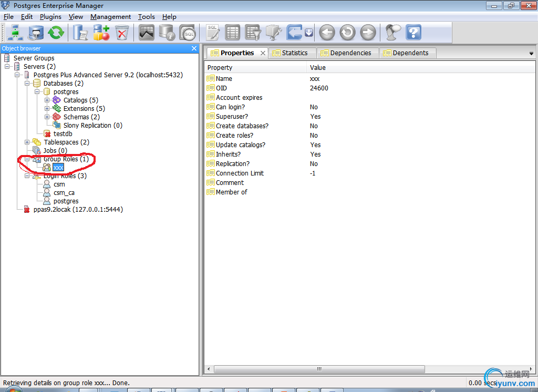The image size is (538, 392).
Task: Select the Extensions (5) node
Action: click(84, 108)
